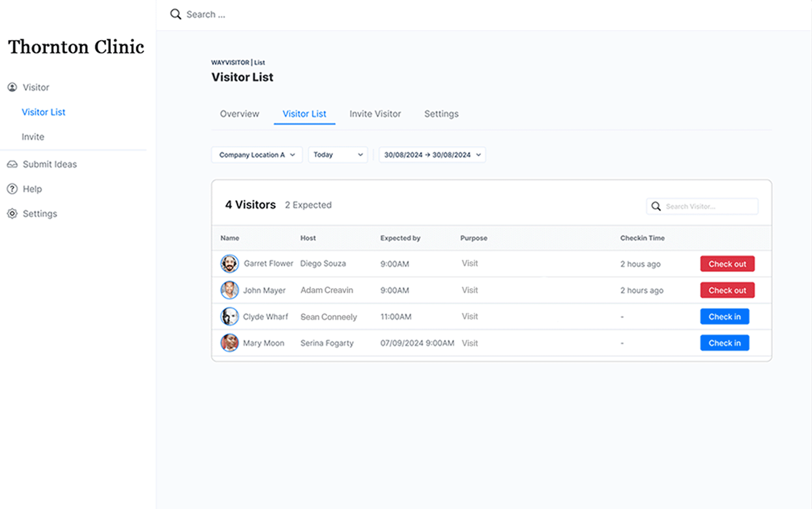Toggle visibility of Settings sidebar item
The width and height of the screenshot is (812, 509).
point(39,213)
